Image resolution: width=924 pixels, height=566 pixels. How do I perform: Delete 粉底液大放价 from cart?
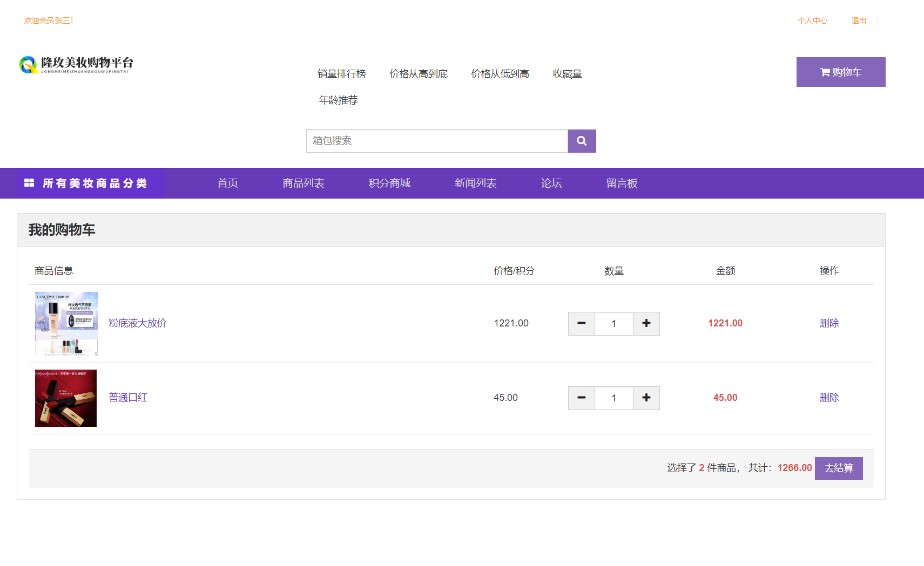point(829,323)
